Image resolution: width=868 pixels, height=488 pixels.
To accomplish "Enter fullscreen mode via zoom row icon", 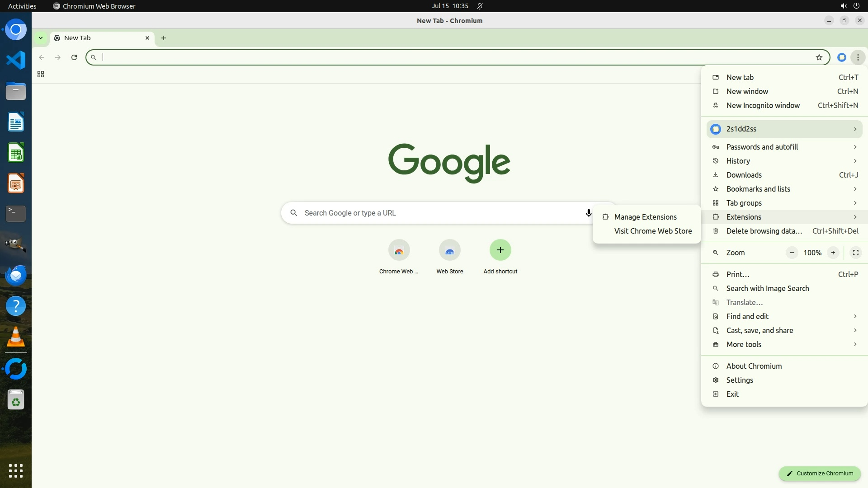I will click(855, 253).
